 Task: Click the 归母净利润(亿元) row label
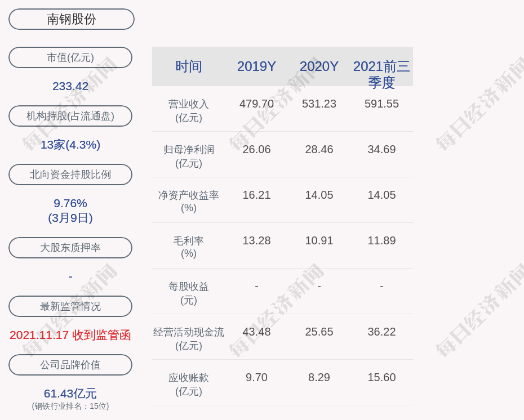(189, 157)
